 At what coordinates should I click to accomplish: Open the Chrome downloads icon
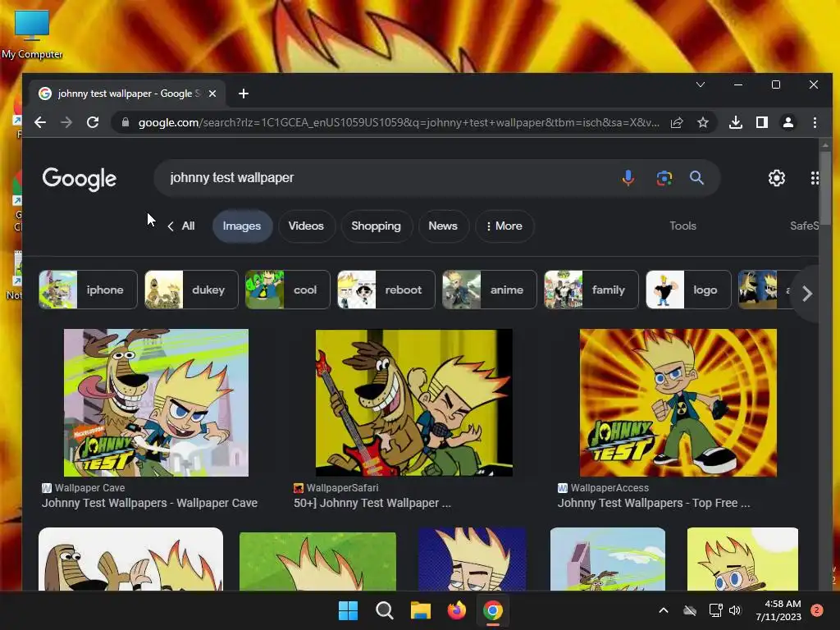tap(736, 123)
